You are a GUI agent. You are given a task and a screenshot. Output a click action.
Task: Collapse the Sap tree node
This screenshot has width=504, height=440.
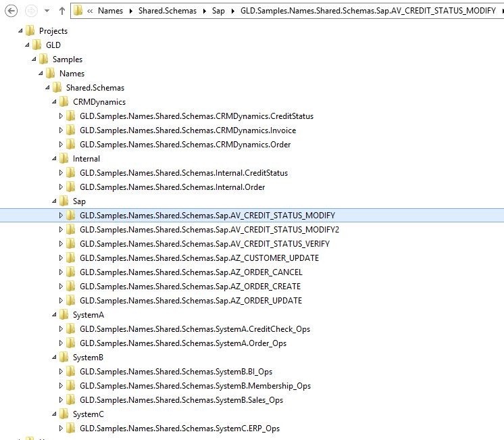tap(54, 201)
